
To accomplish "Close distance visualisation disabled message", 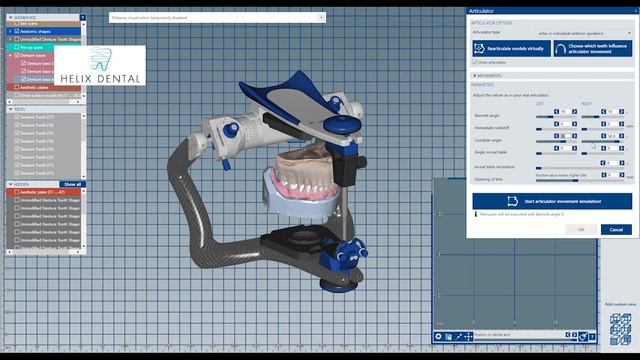I will (321, 17).
